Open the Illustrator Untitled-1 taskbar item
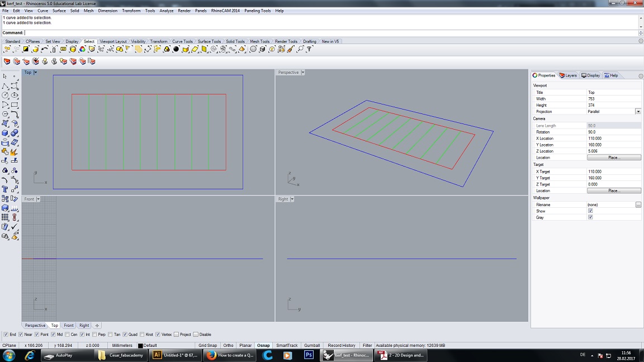This screenshot has width=644, height=362. pos(177,355)
